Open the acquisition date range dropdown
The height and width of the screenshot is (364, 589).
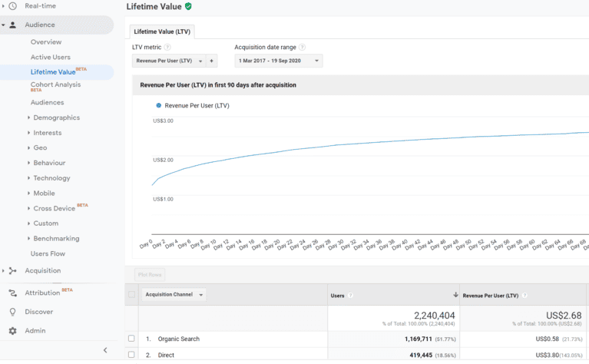[x=278, y=61]
